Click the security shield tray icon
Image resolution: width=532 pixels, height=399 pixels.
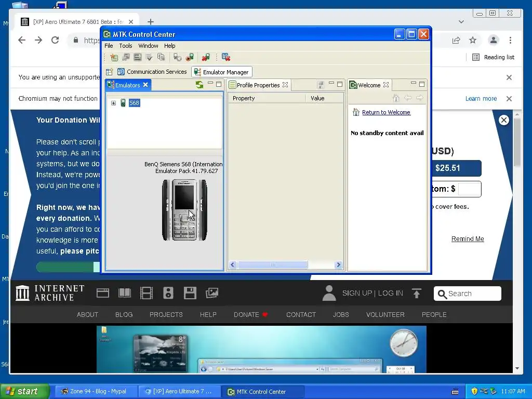(474, 392)
